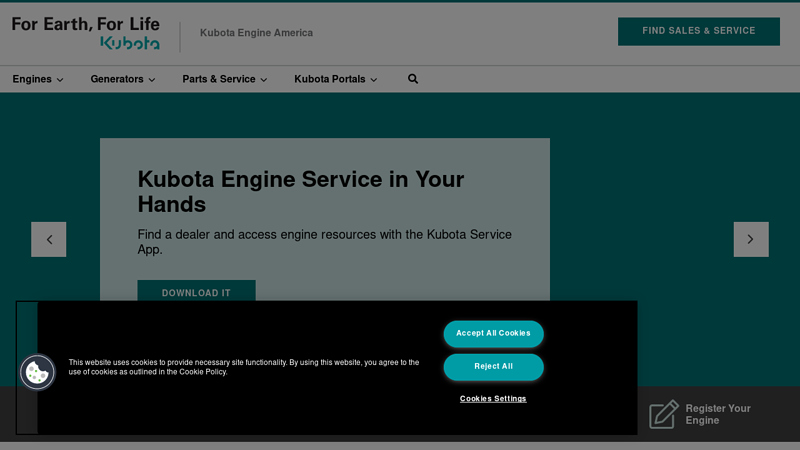Open Register Your Engine link text
The height and width of the screenshot is (450, 800).
point(718,414)
